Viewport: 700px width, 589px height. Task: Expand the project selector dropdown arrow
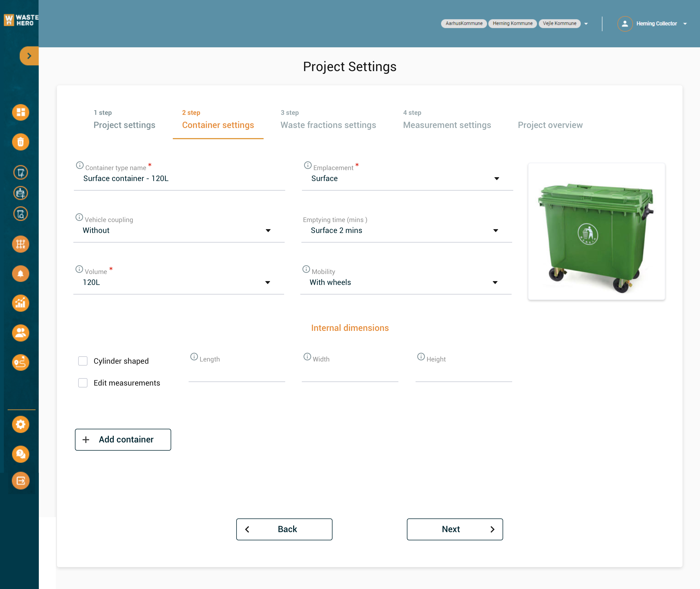(586, 24)
